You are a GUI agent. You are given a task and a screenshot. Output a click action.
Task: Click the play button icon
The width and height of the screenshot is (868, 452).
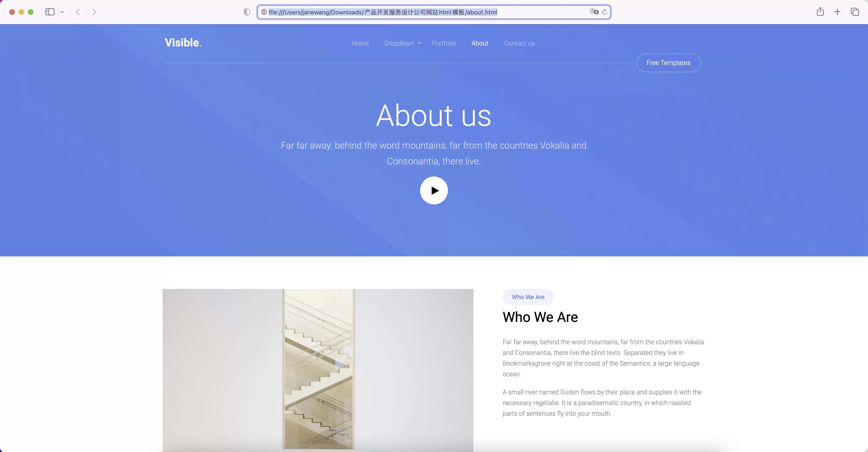click(434, 190)
